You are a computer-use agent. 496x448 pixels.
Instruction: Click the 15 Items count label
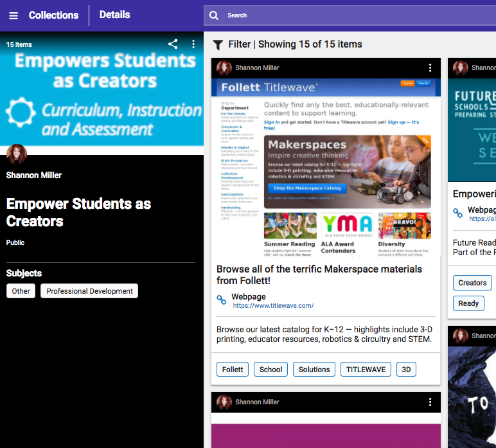(19, 44)
